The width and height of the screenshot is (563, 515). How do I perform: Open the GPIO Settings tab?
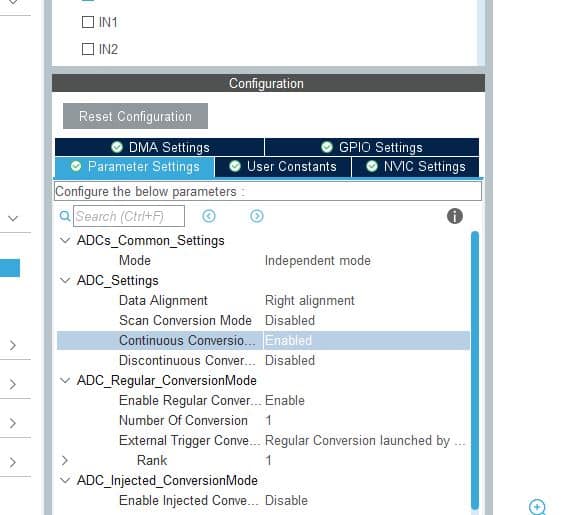pos(372,147)
